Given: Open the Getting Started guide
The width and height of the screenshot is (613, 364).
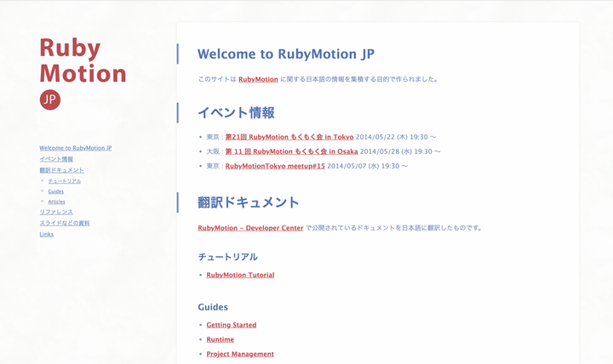Looking at the screenshot, I should point(232,325).
